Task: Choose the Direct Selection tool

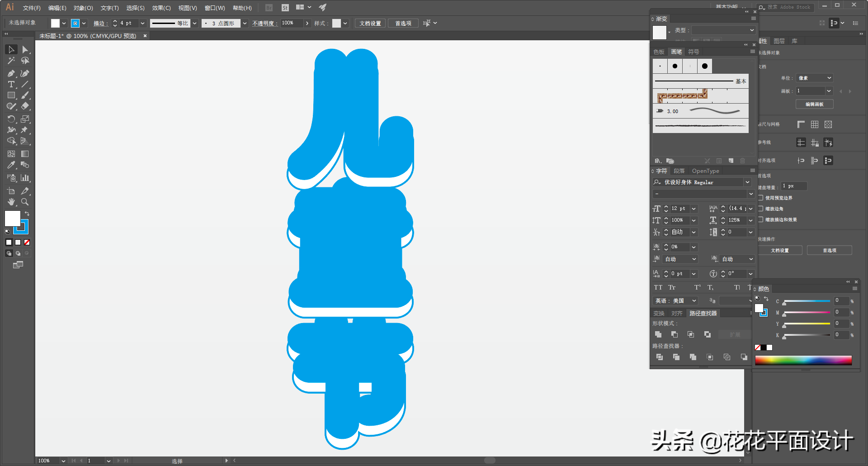Action: [x=25, y=49]
